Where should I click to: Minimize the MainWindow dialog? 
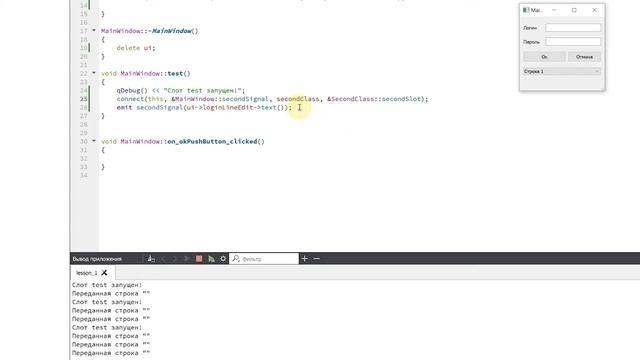click(554, 10)
